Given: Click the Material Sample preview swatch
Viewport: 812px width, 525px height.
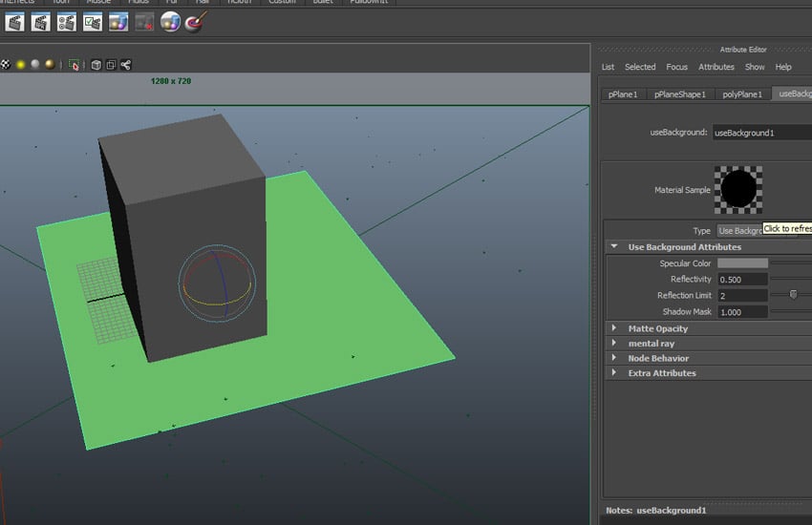Looking at the screenshot, I should [x=738, y=189].
